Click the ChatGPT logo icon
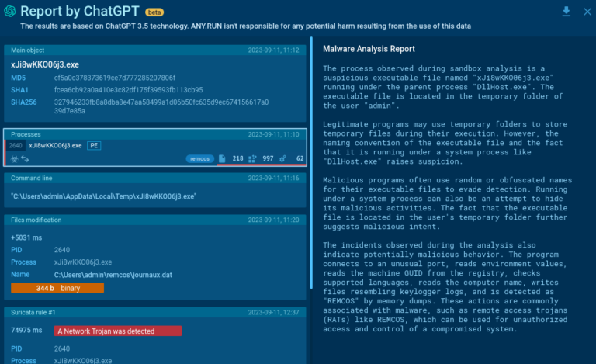 pyautogui.click(x=10, y=11)
